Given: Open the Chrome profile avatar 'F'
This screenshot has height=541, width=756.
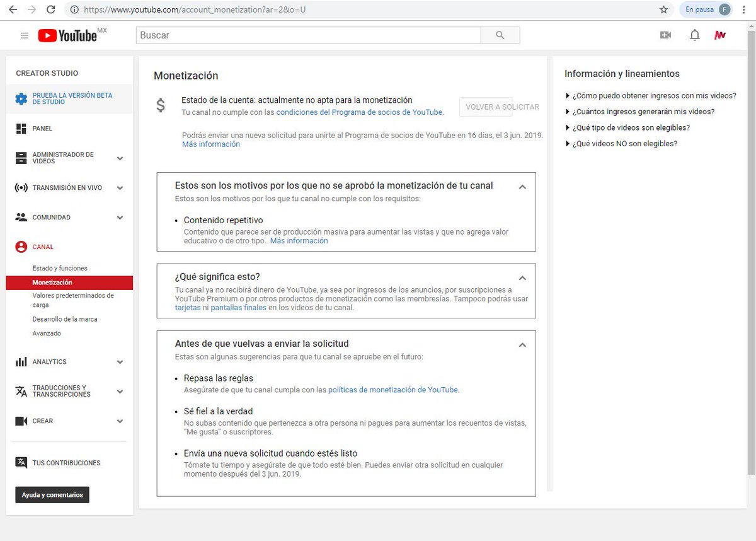Looking at the screenshot, I should click(x=725, y=9).
